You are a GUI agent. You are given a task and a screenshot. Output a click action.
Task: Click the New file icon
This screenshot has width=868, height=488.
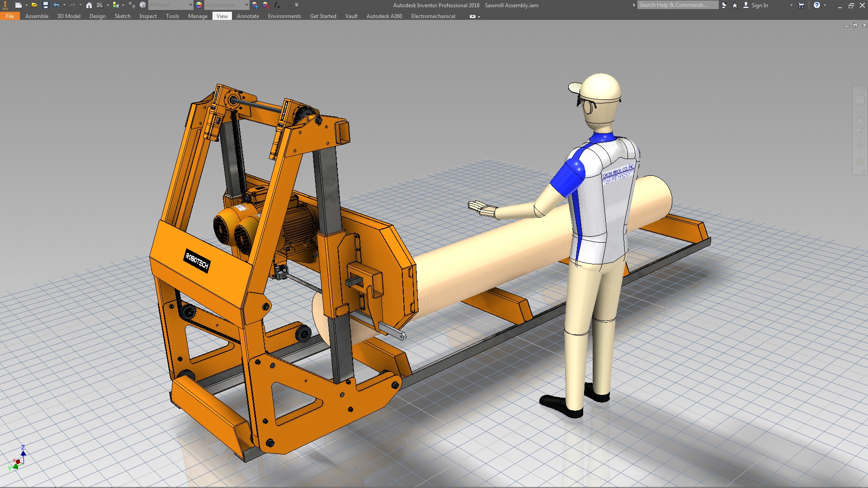pos(18,5)
